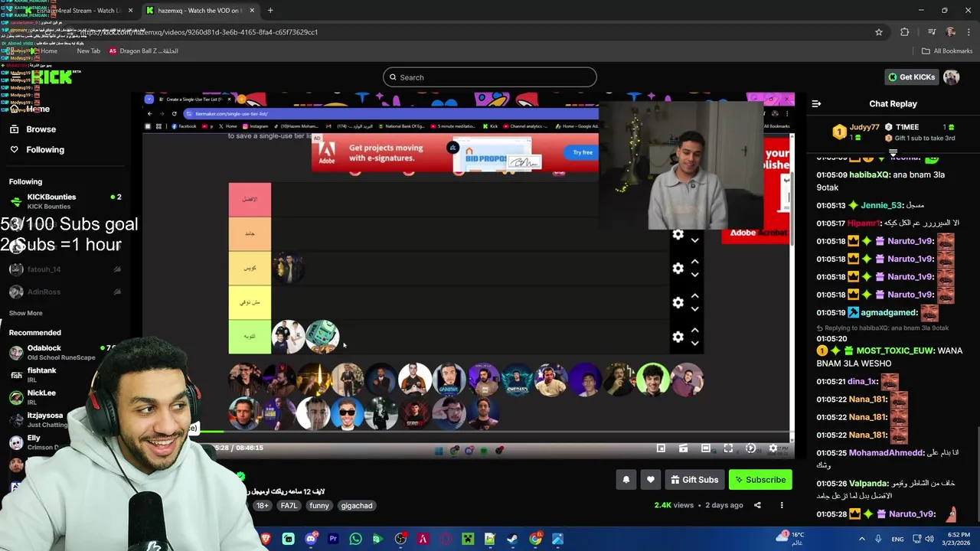Open Minecraft from the taskbar
Image resolution: width=980 pixels, height=551 pixels.
pyautogui.click(x=468, y=539)
